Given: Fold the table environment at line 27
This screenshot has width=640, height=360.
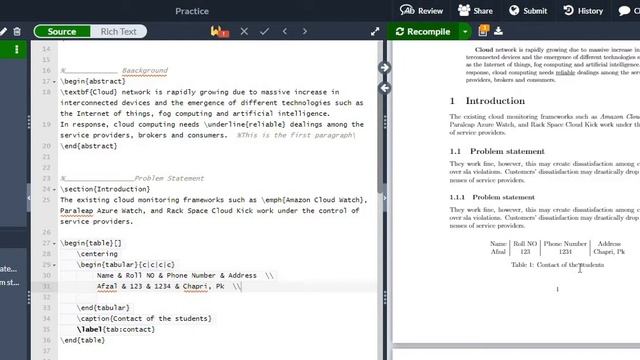Looking at the screenshot, I should click(x=54, y=243).
